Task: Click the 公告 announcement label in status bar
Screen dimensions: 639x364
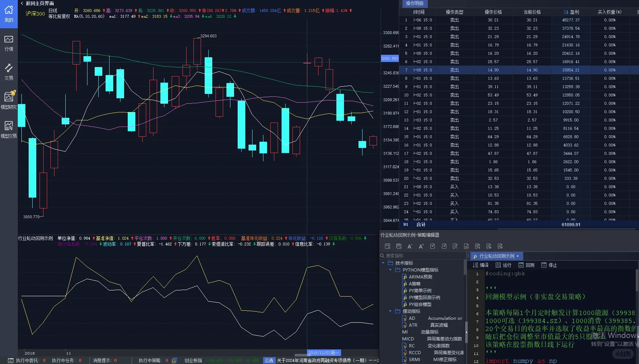Action: point(269,360)
